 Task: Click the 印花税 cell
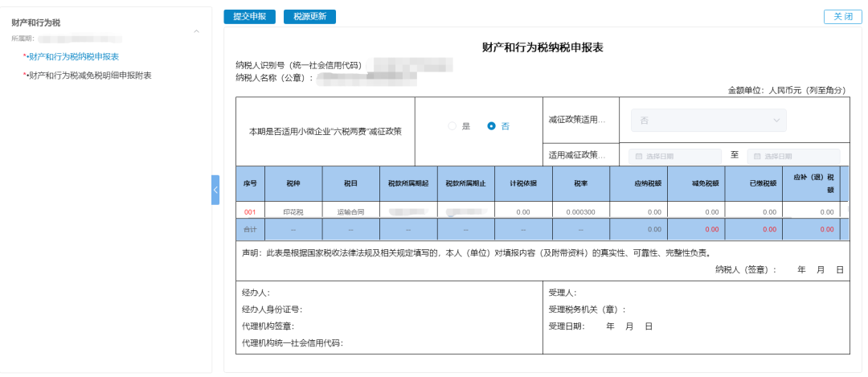click(293, 212)
